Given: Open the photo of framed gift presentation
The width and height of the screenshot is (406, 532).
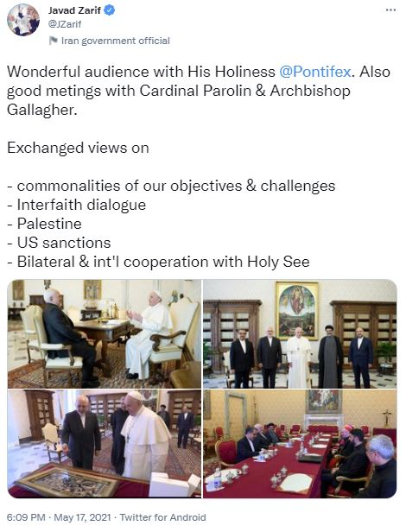Looking at the screenshot, I should click(105, 444).
